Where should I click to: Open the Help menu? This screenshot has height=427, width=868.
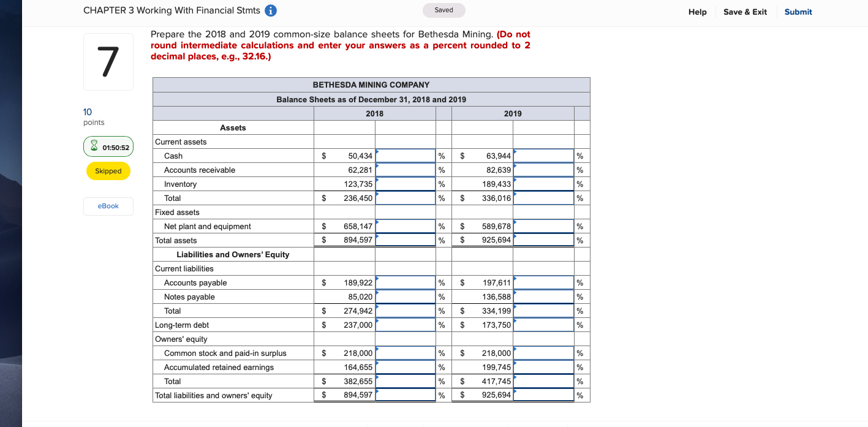pyautogui.click(x=697, y=12)
